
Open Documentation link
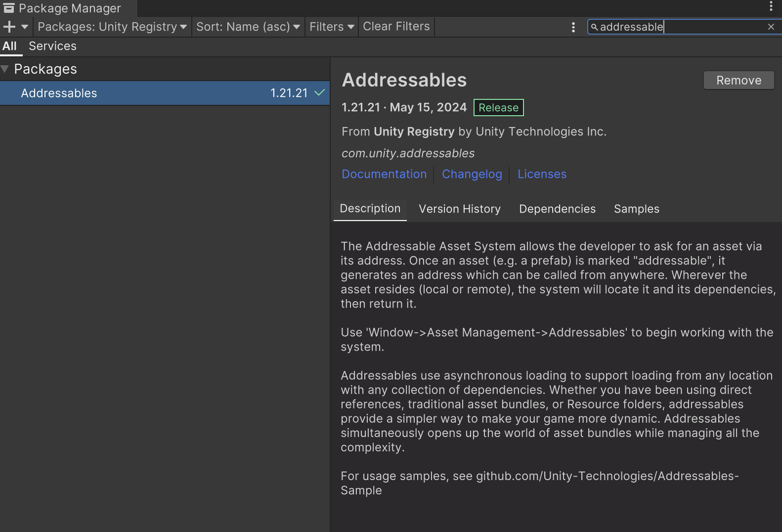click(x=384, y=174)
